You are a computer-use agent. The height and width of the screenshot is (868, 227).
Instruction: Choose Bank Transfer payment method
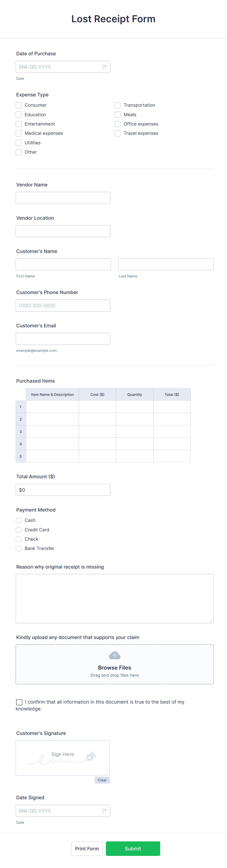coord(19,548)
